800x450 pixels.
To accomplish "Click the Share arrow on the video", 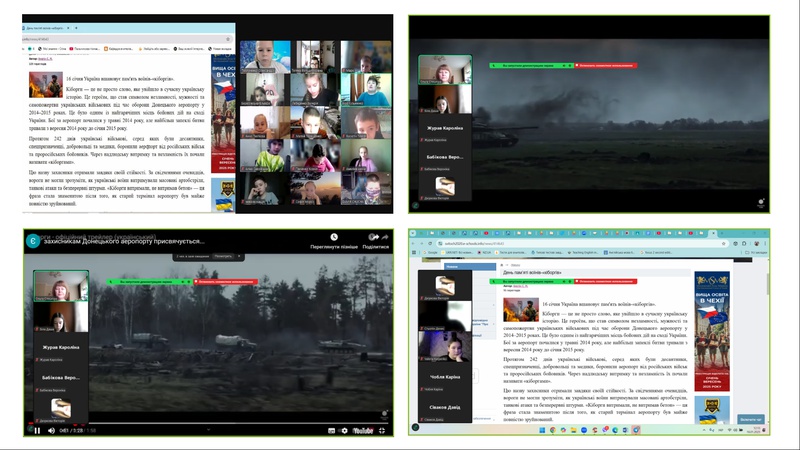I will pyautogui.click(x=375, y=237).
